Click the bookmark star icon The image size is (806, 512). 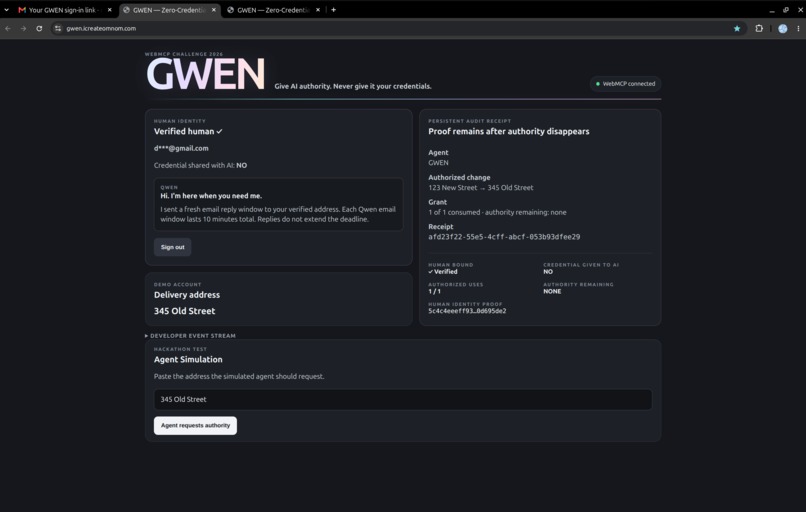click(737, 29)
